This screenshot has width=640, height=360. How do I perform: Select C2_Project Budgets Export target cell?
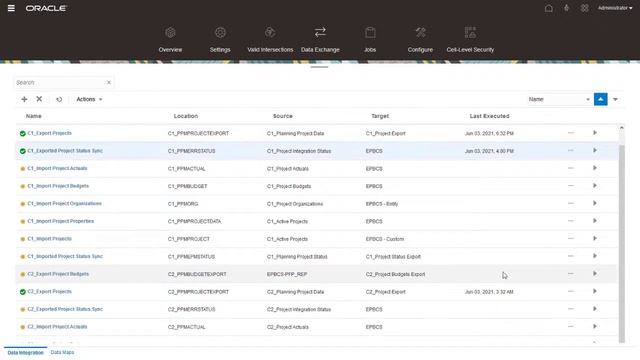[395, 274]
